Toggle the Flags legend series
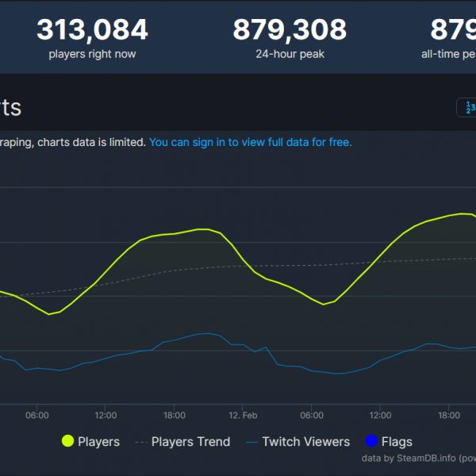476x476 pixels. click(389, 441)
